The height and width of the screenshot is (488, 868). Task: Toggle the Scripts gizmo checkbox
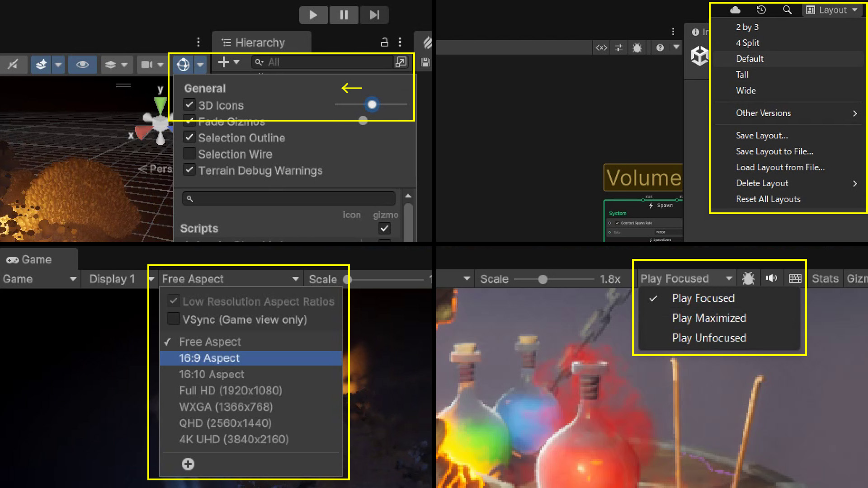[385, 228]
